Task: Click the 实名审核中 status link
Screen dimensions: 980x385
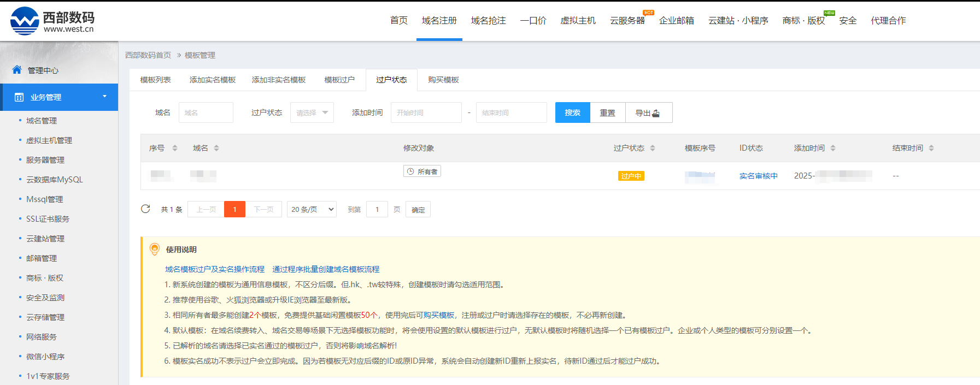Action: [759, 176]
